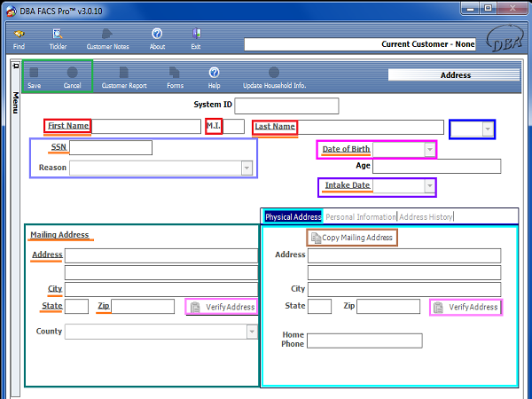Open Customer Notes
Screen dimensions: 532x399
click(x=107, y=39)
